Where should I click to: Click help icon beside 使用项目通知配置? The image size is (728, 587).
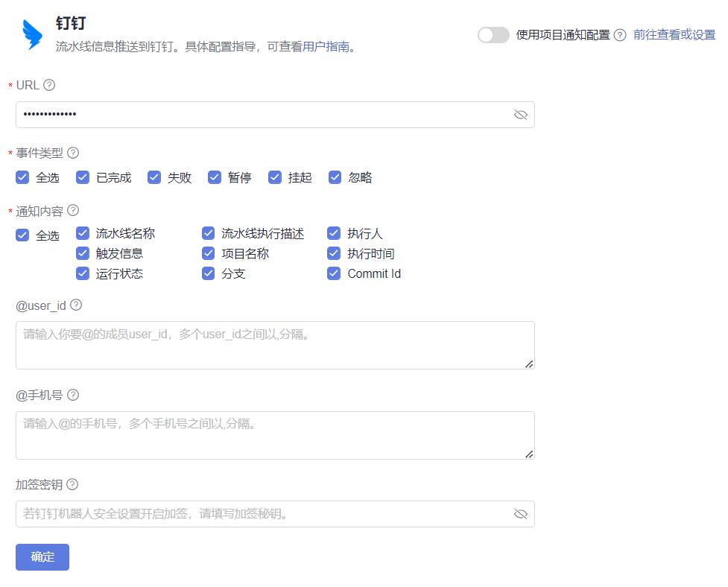click(619, 35)
